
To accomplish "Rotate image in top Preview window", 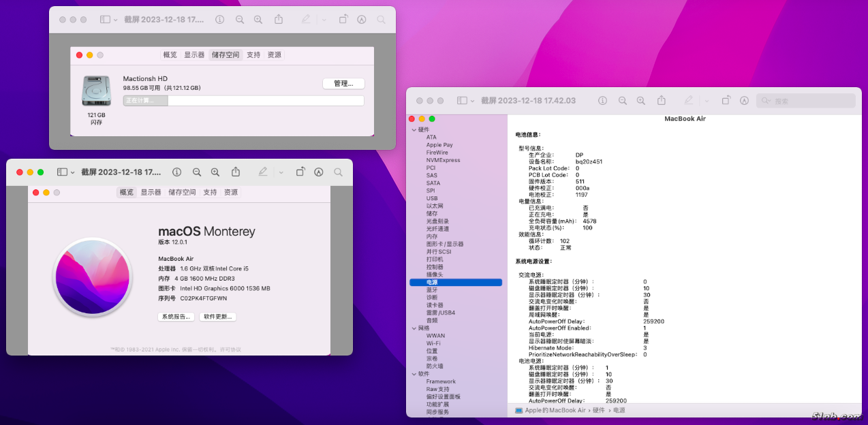I will [343, 20].
